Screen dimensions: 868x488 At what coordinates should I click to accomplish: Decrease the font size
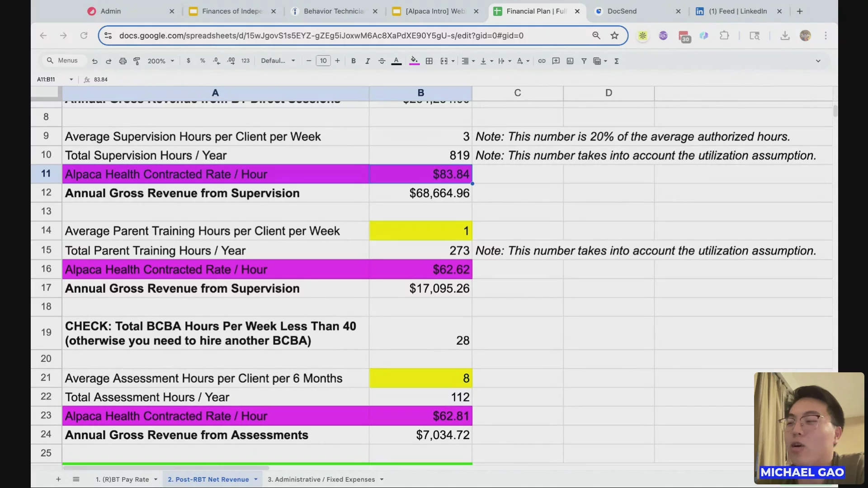point(309,61)
